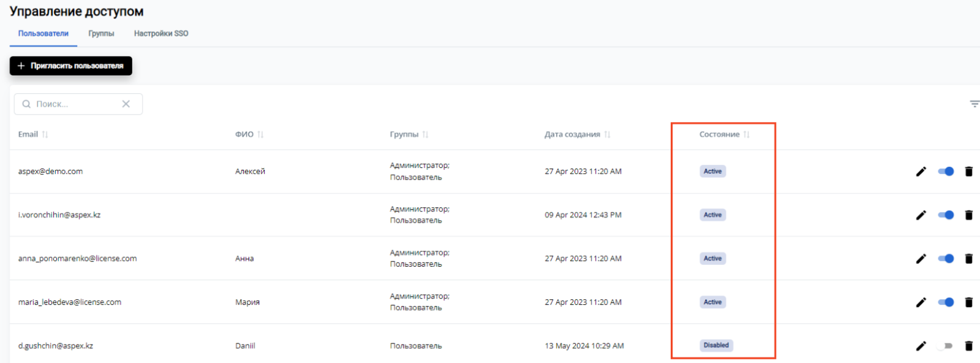Select the i.voronchihin@aspex.kz email cell
Image resolution: width=980 pixels, height=363 pixels.
[59, 215]
